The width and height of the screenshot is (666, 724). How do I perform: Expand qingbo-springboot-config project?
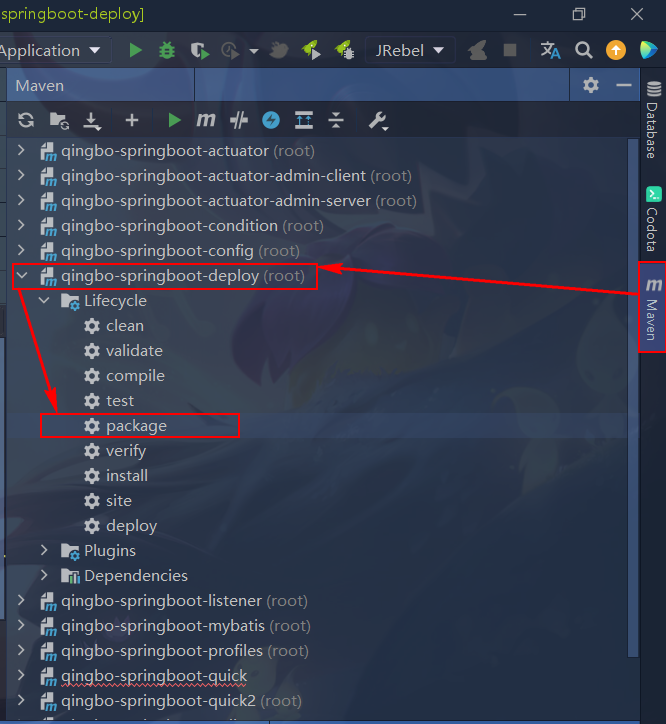tap(21, 250)
